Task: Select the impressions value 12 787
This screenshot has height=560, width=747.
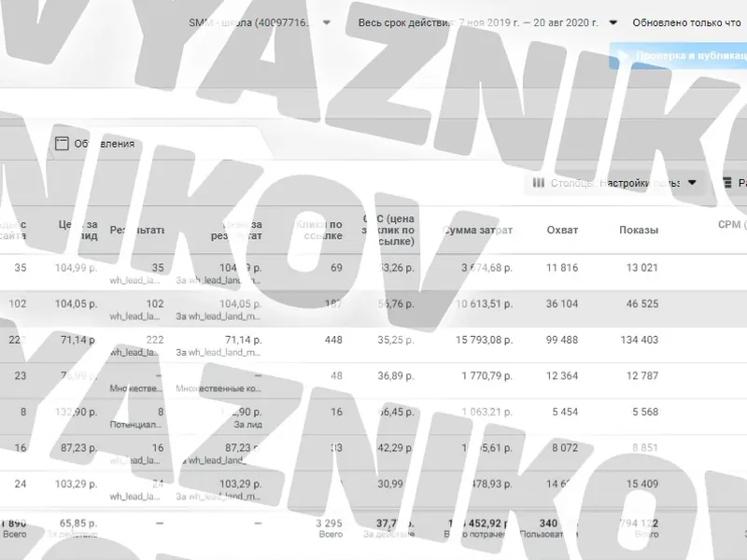Action: coord(641,376)
